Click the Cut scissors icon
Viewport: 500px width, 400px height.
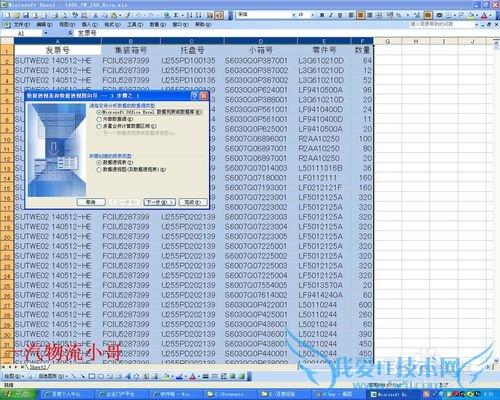click(96, 15)
